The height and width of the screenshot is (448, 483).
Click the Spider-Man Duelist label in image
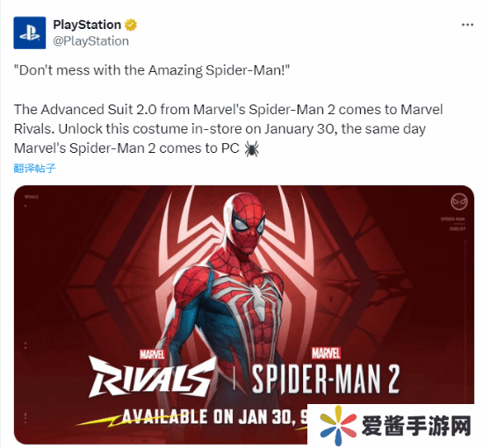(x=453, y=224)
